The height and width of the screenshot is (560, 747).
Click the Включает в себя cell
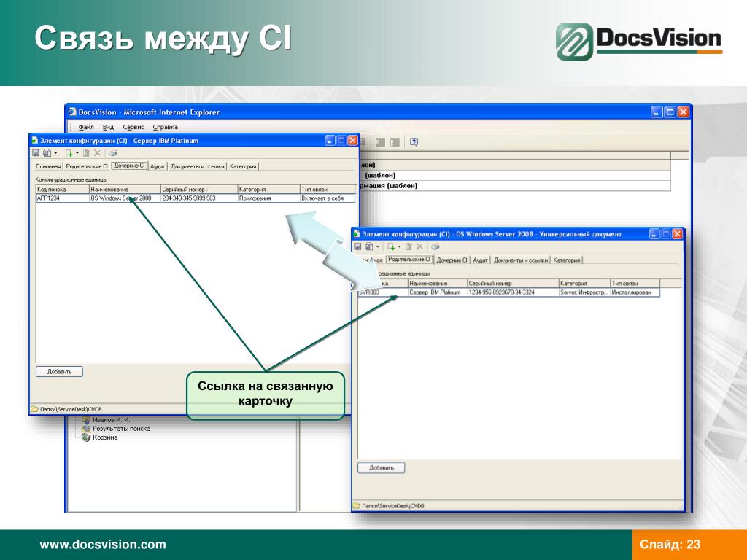[x=328, y=198]
